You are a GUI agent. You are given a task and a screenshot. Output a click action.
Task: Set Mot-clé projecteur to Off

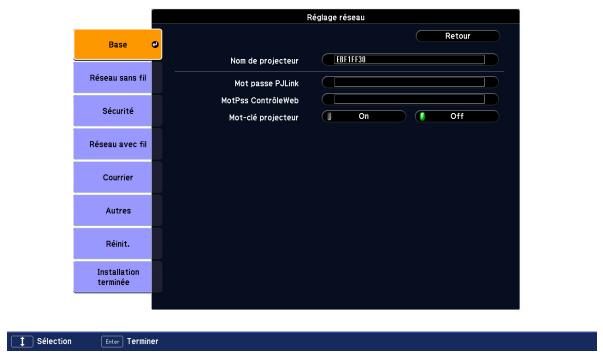click(x=457, y=116)
